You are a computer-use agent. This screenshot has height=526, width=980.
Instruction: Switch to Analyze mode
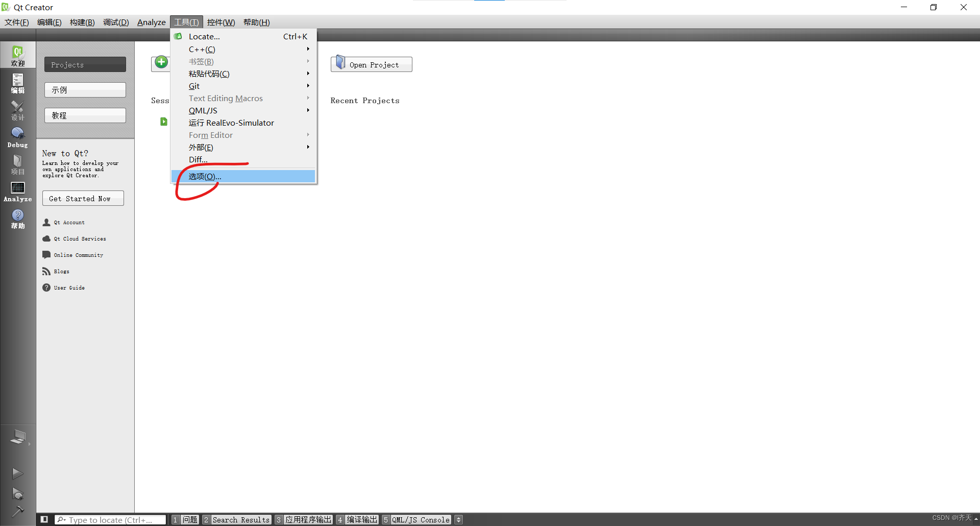point(18,192)
